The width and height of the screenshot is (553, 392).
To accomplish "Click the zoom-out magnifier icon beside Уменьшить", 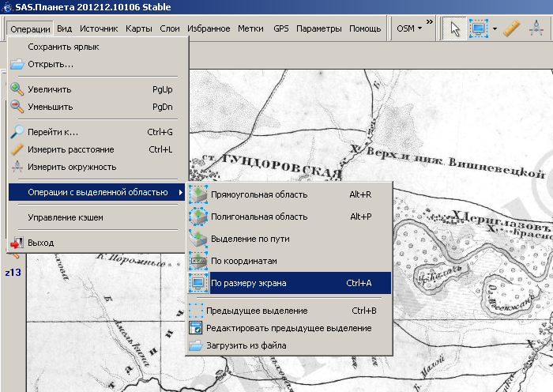I will (17, 106).
